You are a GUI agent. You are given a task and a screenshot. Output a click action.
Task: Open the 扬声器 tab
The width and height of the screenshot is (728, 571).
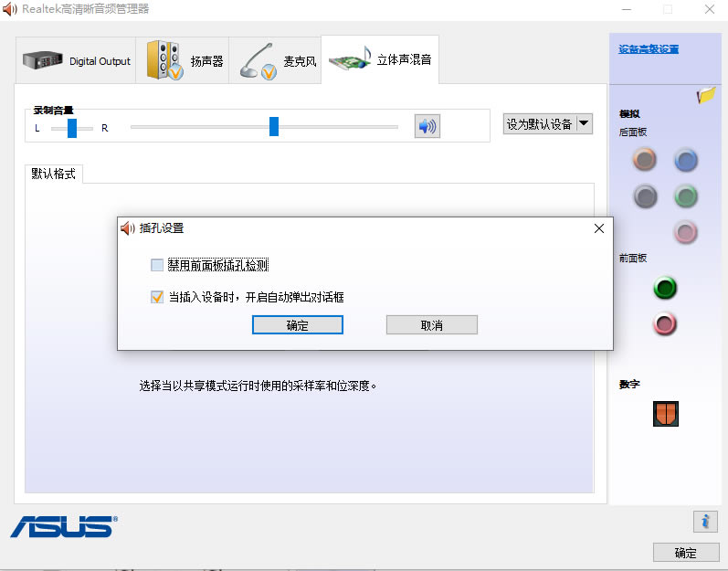click(184, 61)
